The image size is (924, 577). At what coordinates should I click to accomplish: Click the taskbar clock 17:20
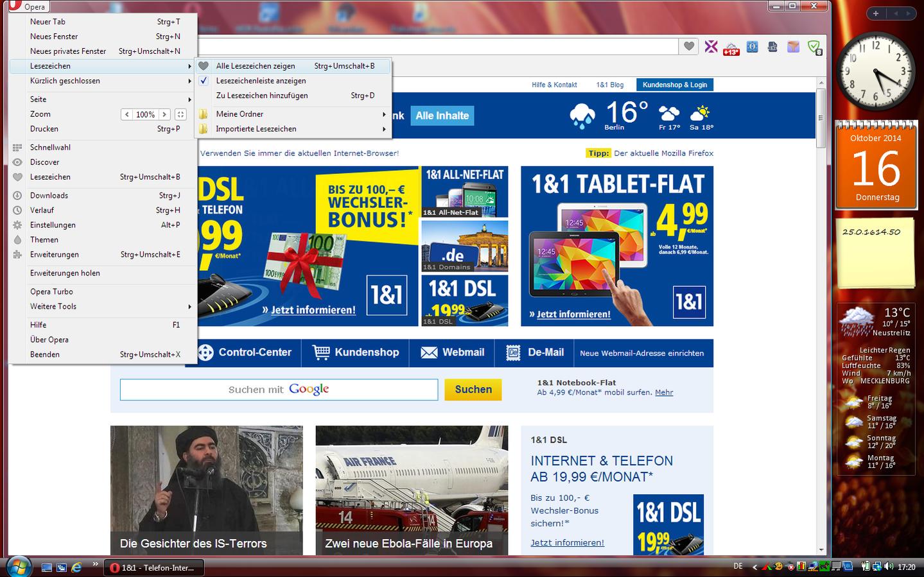click(x=907, y=567)
